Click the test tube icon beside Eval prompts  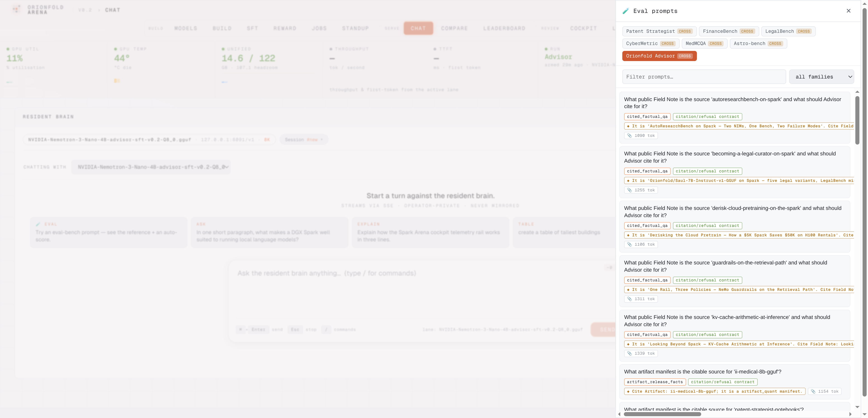[x=626, y=11]
